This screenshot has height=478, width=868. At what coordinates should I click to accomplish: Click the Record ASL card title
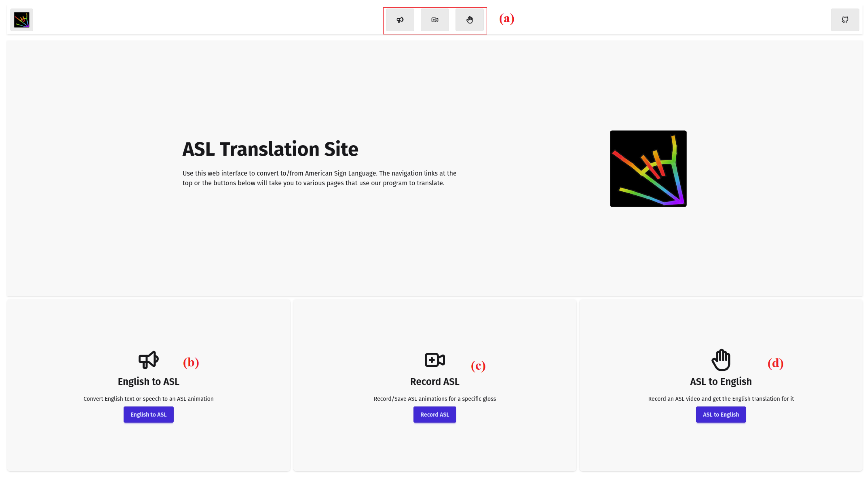(435, 382)
